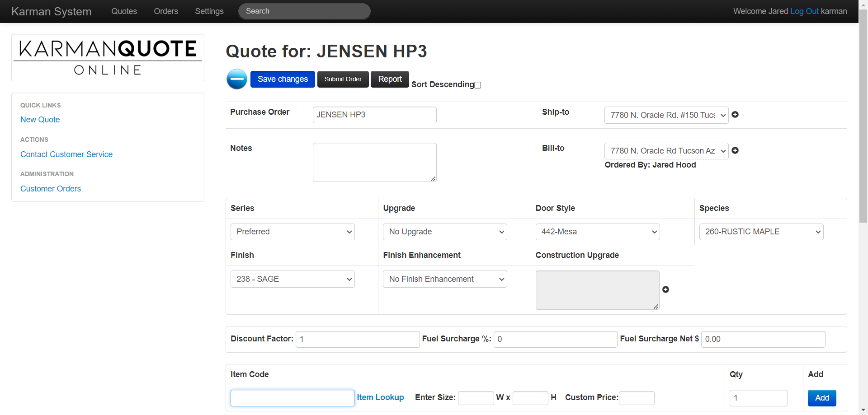Click the 'Quote for: JENSEN HP3' heading
This screenshot has width=868, height=415.
(326, 51)
